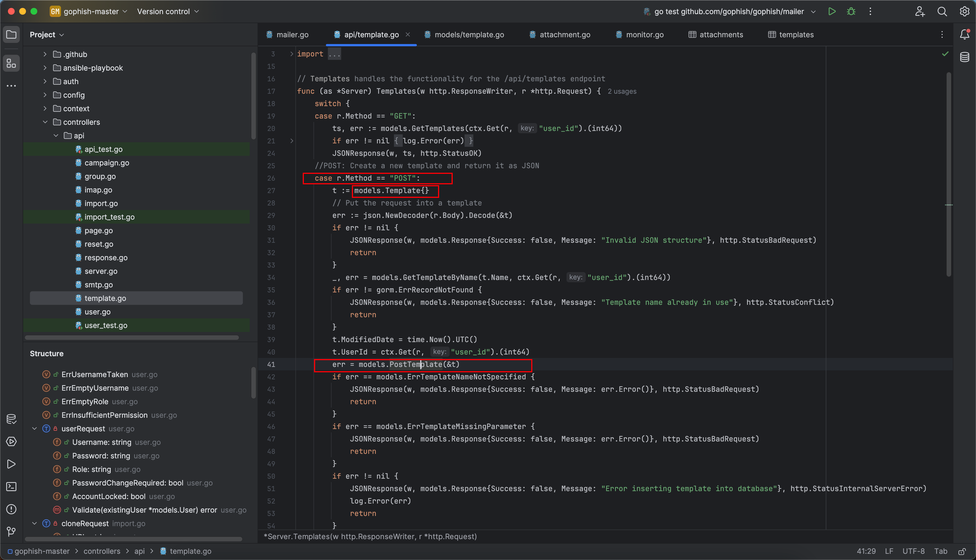Open the Terminal tool window icon
976x560 pixels.
pyautogui.click(x=11, y=487)
